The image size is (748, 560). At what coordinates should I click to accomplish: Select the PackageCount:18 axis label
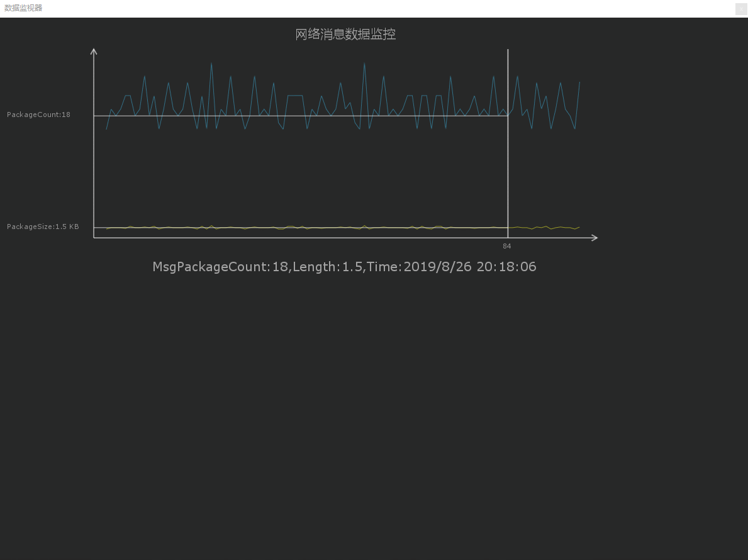tap(38, 115)
